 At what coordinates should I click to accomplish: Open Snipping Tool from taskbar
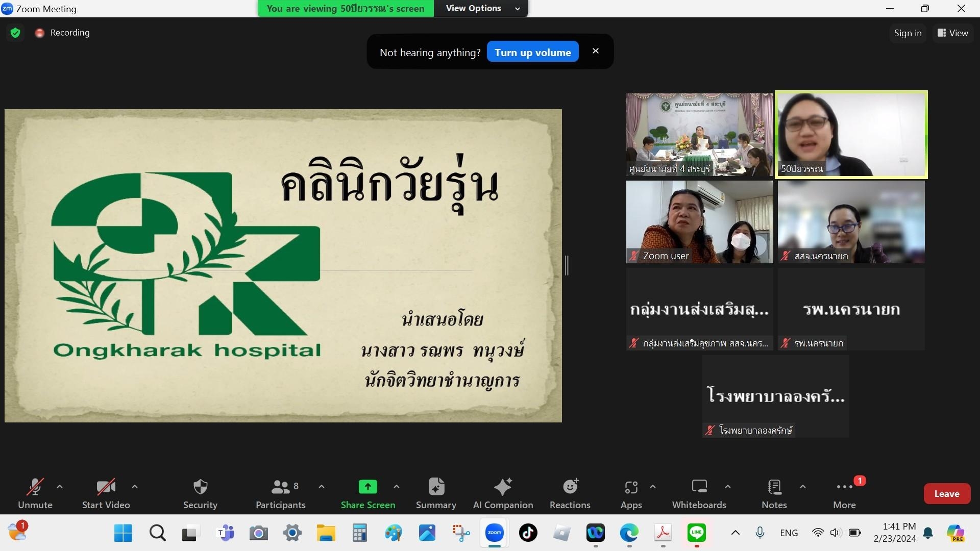(461, 533)
